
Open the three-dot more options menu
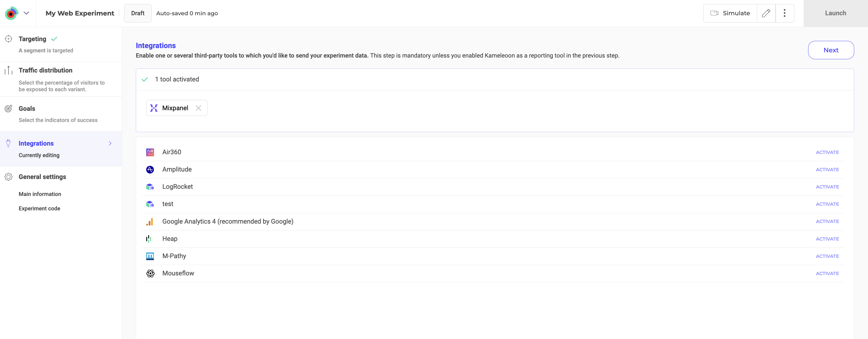pyautogui.click(x=785, y=13)
